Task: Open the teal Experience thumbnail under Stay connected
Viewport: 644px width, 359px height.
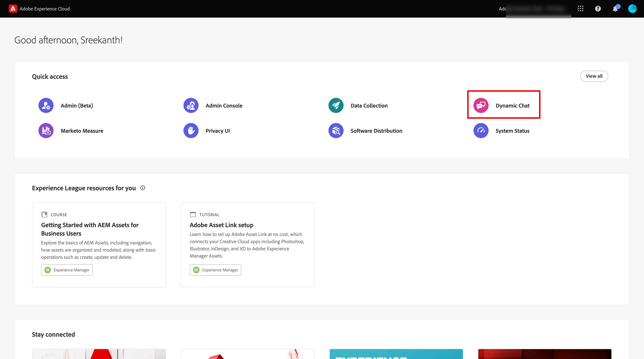Action: point(396,354)
